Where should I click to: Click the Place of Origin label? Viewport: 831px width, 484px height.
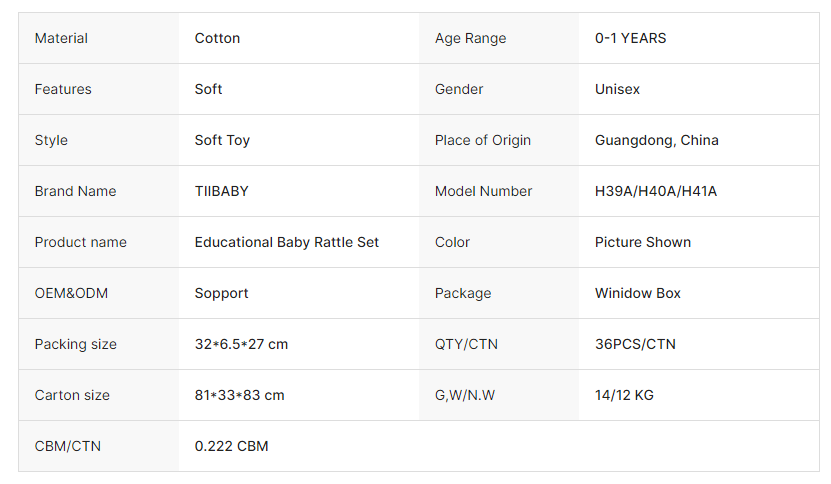click(483, 140)
